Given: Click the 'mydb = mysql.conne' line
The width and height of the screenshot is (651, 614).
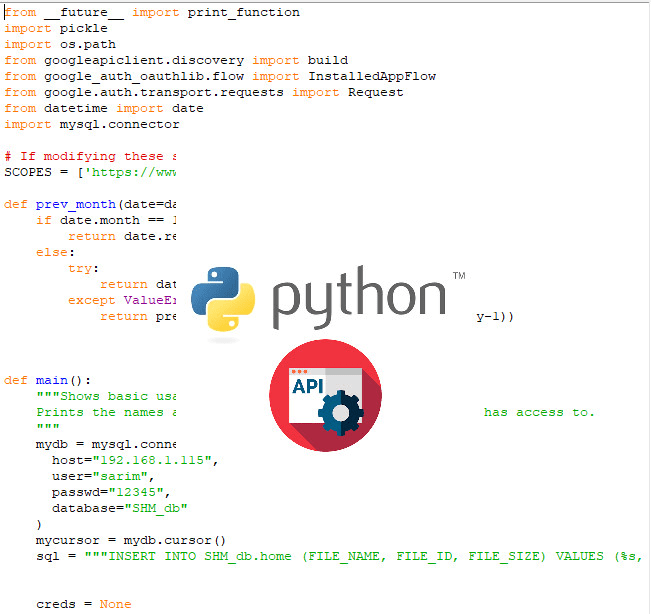Looking at the screenshot, I should coord(106,445).
